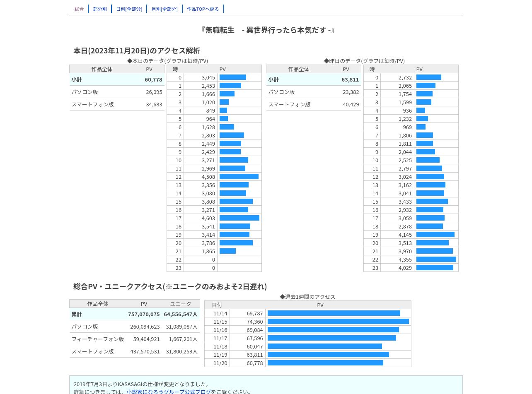Switch to the 部分別 tab
Viewport: 532px width, 394px height.
coord(100,9)
